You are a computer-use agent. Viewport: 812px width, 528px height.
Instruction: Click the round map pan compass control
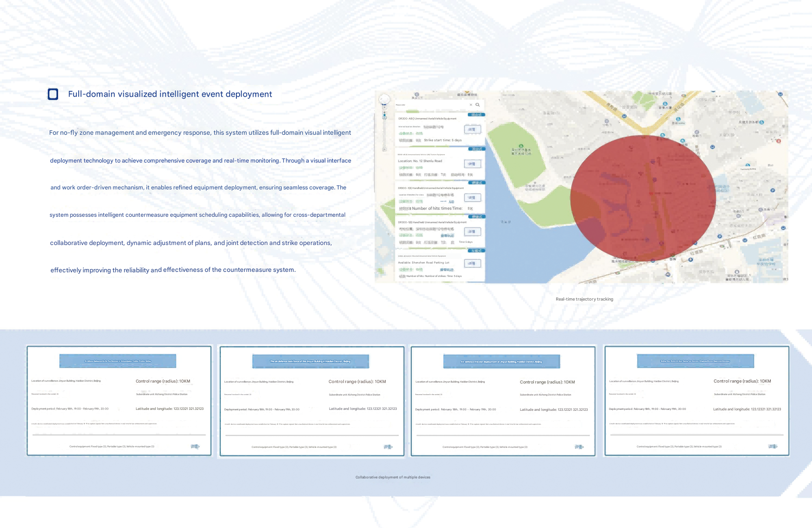point(384,99)
